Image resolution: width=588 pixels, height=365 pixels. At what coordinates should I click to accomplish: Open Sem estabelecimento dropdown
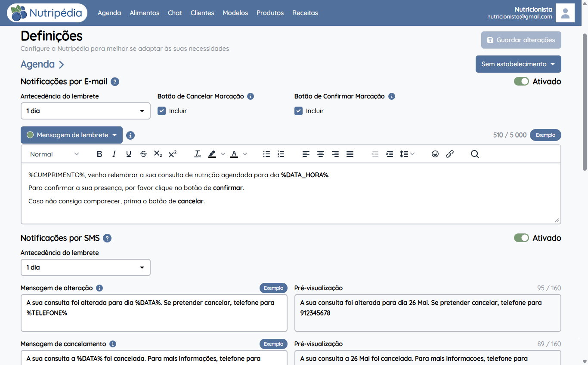tap(518, 64)
